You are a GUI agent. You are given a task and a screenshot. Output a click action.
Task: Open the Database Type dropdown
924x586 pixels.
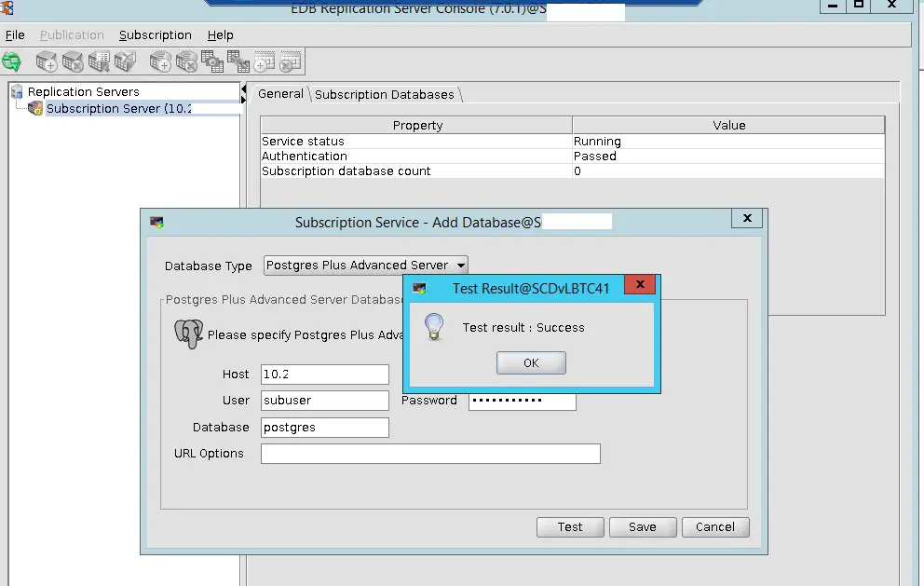(x=365, y=266)
